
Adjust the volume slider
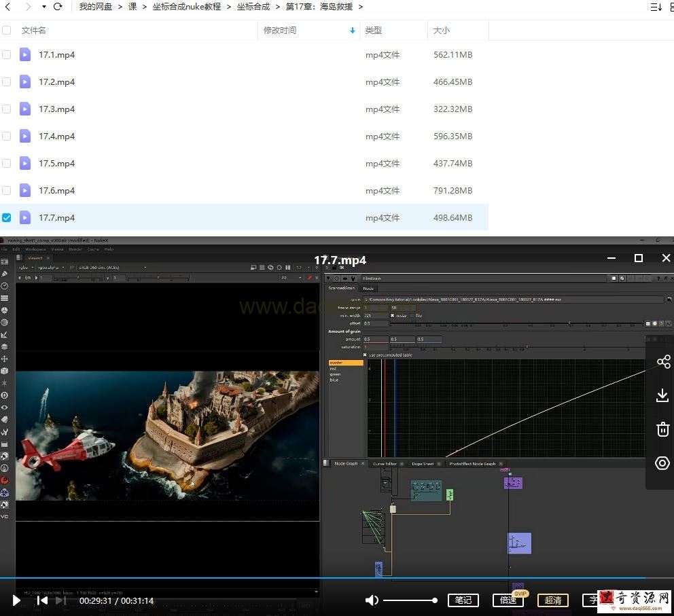[409, 600]
